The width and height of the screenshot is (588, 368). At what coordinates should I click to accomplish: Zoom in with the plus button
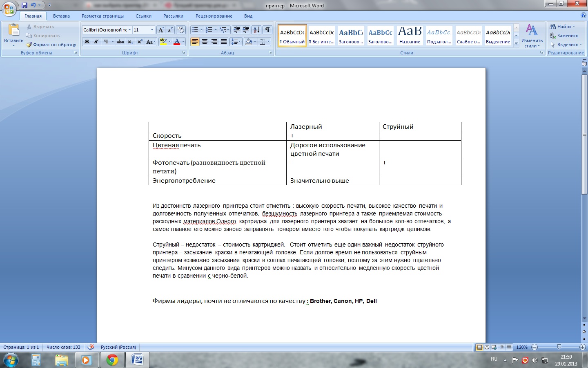tap(583, 347)
